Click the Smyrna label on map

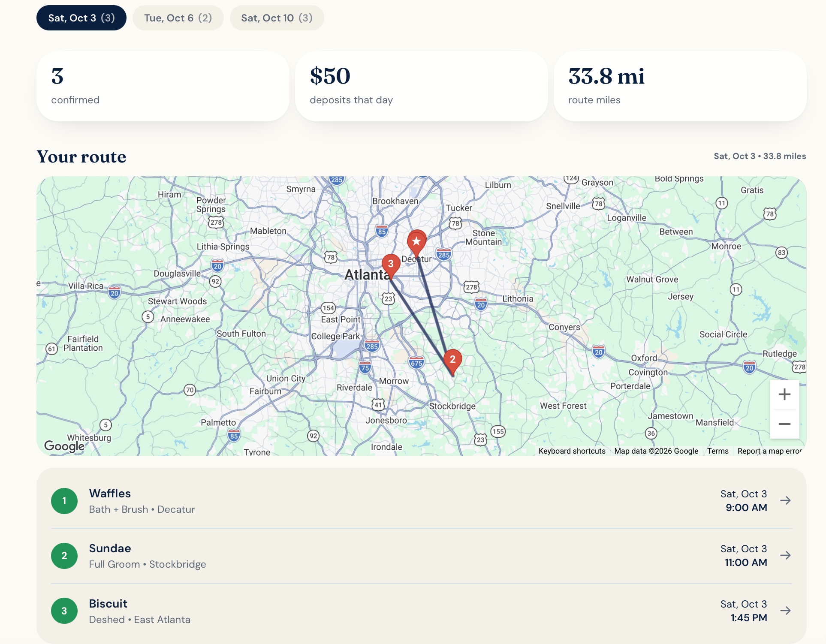pos(301,189)
